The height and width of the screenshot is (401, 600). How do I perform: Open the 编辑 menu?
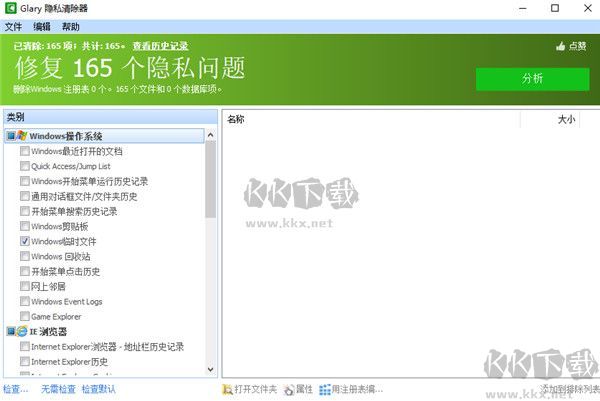[41, 26]
